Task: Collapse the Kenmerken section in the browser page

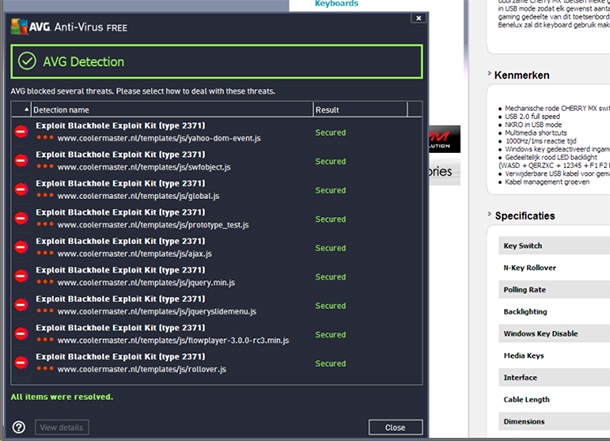Action: (x=489, y=74)
